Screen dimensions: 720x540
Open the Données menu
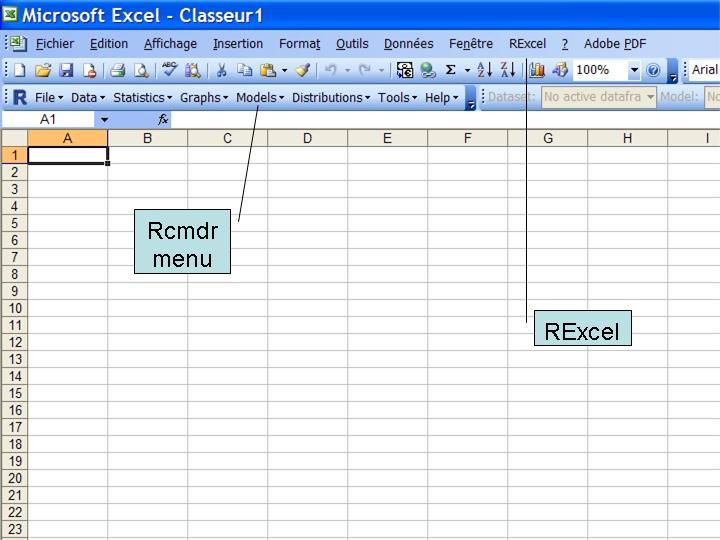409,44
